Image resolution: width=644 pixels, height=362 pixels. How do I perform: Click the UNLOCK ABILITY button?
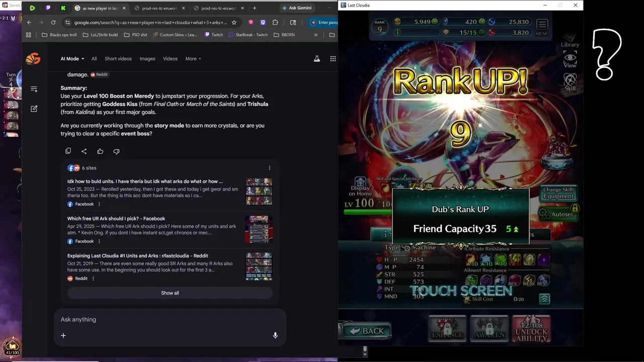click(x=531, y=328)
